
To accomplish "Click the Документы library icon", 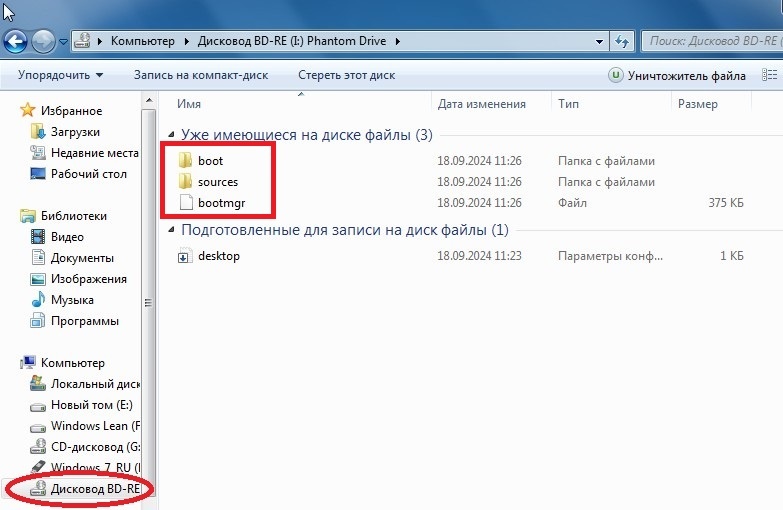I will pos(38,258).
